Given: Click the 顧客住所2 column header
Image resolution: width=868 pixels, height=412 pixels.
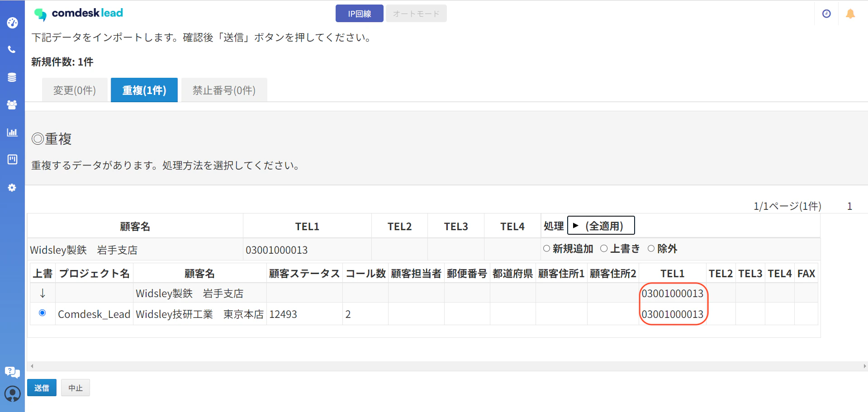Looking at the screenshot, I should pos(613,273).
